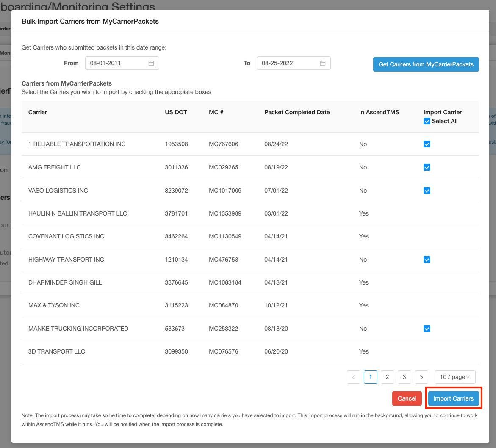Screen dimensions: 496x448
Task: Select the COVENANT LOGISTICS INC carrier name
Action: pyautogui.click(x=66, y=236)
